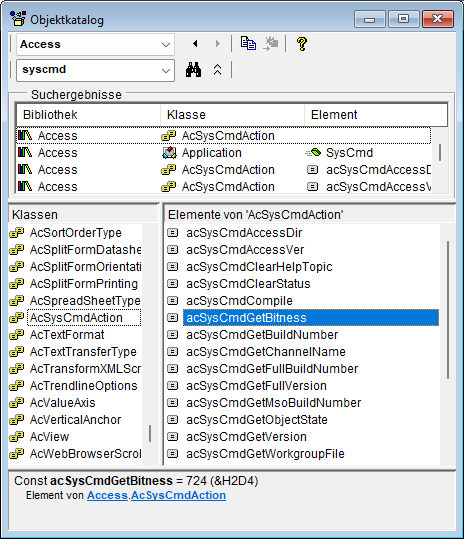Screen dimensions: 464x539
Task: Close the Objektkatalog window
Action: [438, 19]
